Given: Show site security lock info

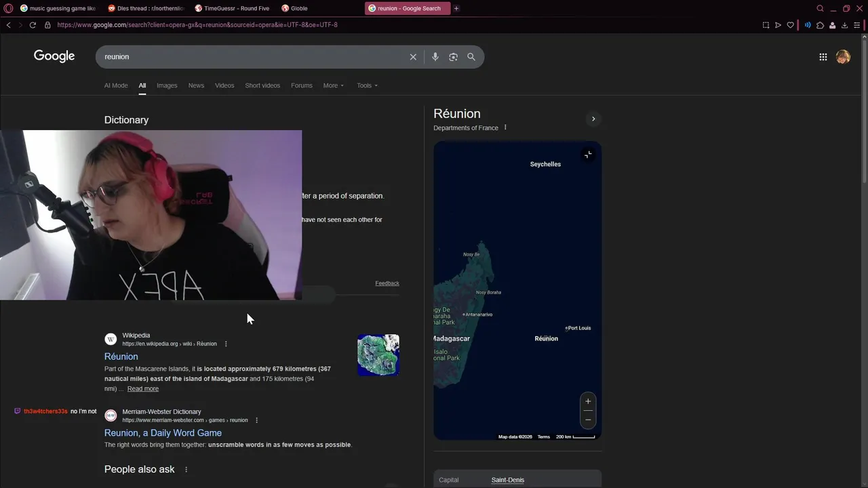Looking at the screenshot, I should [x=47, y=25].
